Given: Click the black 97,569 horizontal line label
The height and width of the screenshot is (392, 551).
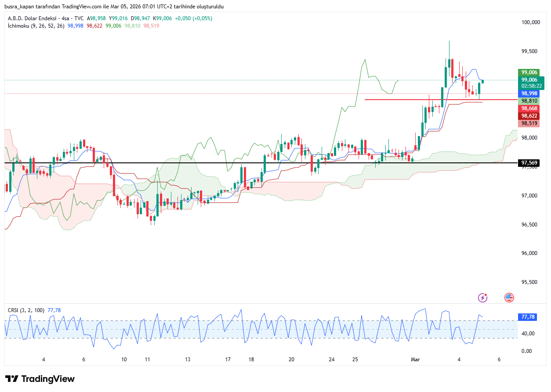Looking at the screenshot, I should [529, 163].
